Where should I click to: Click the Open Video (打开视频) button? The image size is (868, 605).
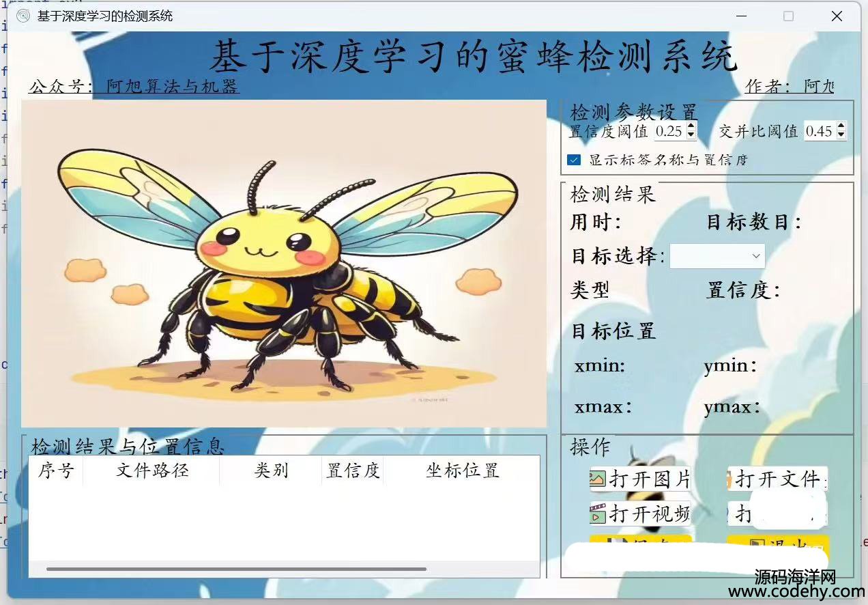tap(639, 513)
